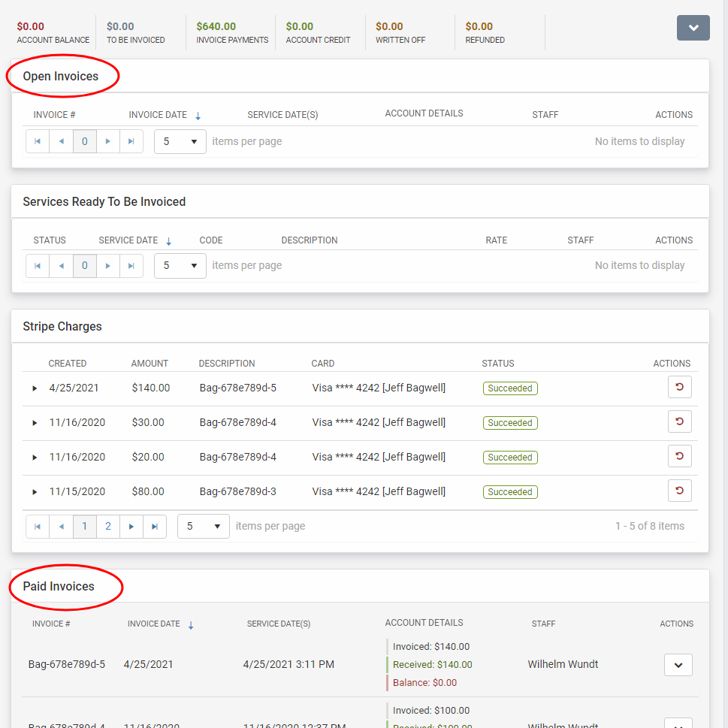Image resolution: width=728 pixels, height=728 pixels.
Task: Expand the 11/15/2020 Stripe charge row
Action: (x=35, y=491)
